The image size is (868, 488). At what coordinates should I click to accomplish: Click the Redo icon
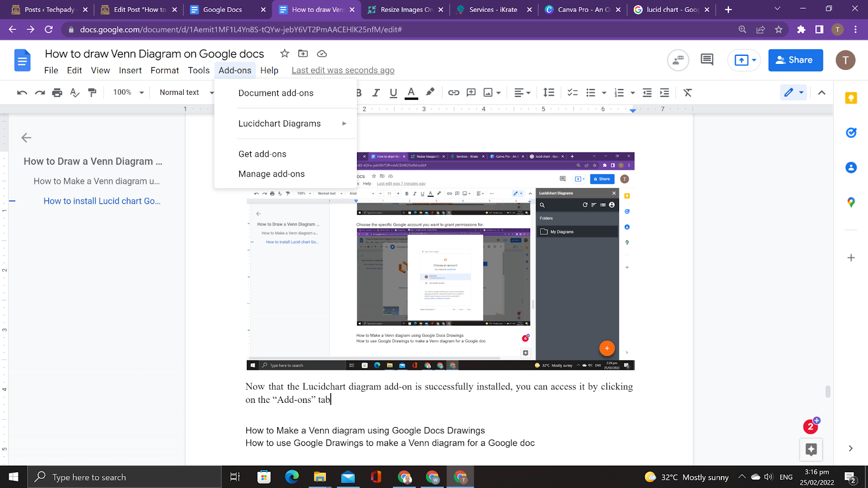click(40, 93)
